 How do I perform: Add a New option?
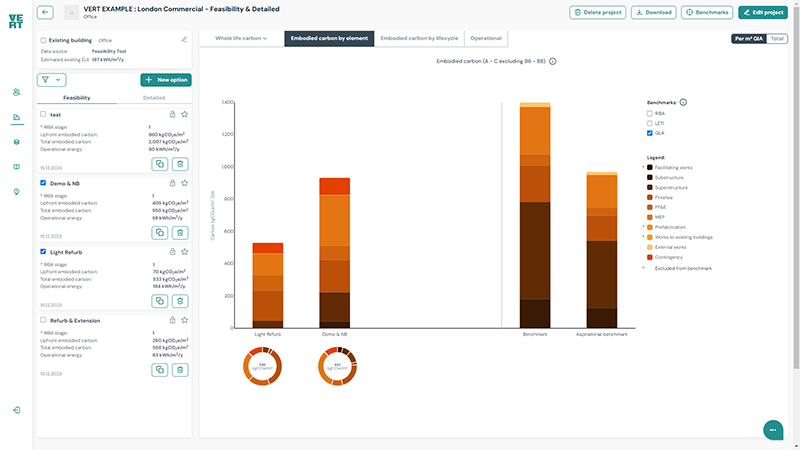(166, 80)
